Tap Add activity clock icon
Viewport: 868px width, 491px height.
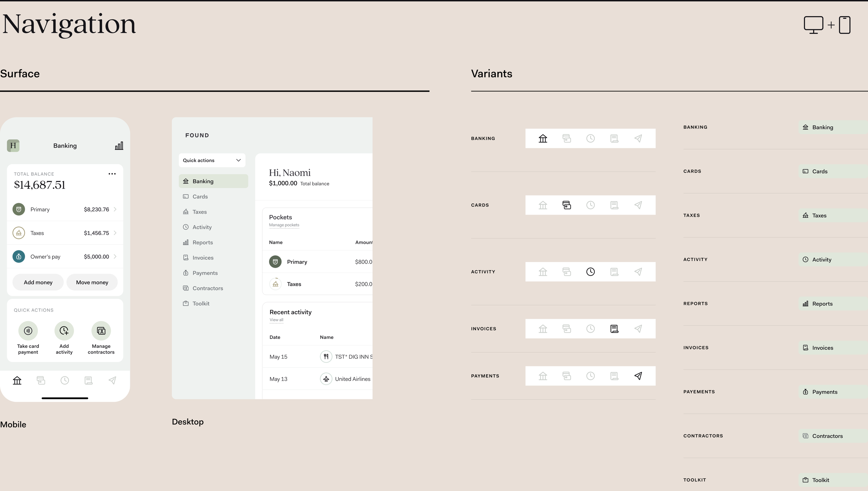[64, 331]
